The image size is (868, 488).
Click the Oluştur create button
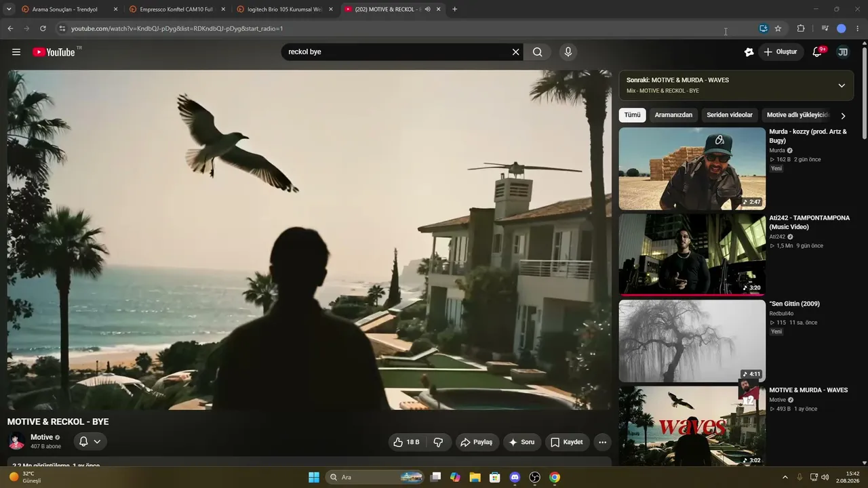tap(780, 52)
